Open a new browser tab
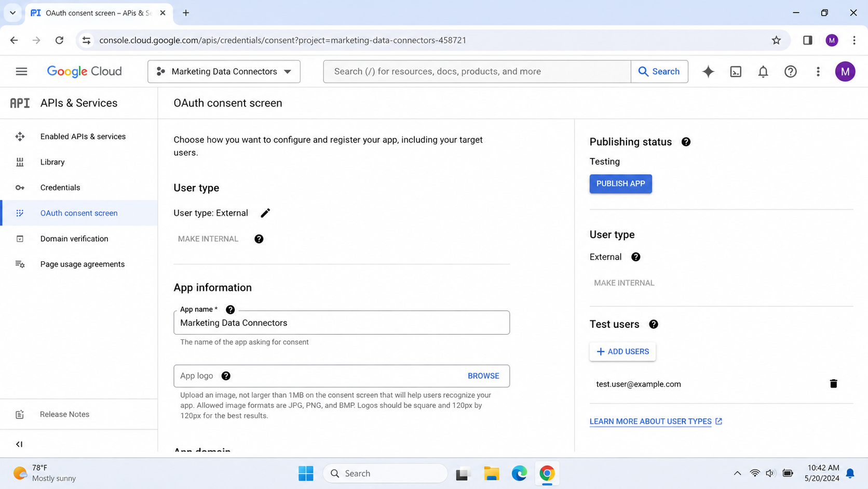Screen dimensions: 868x489 coord(186,13)
